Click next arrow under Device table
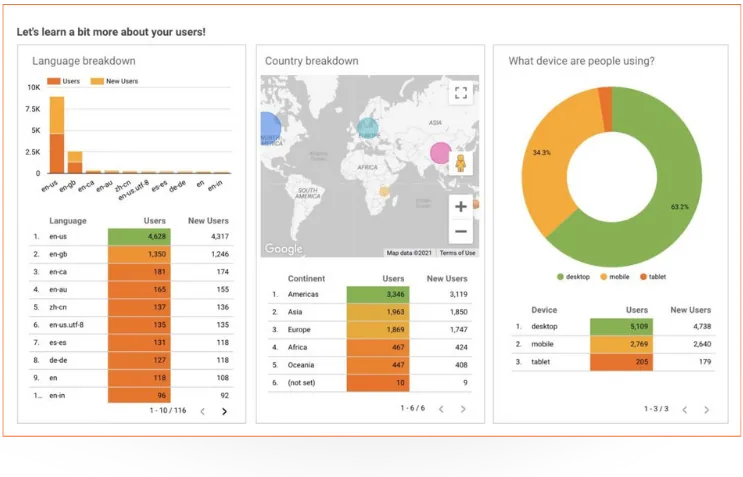 click(x=707, y=410)
